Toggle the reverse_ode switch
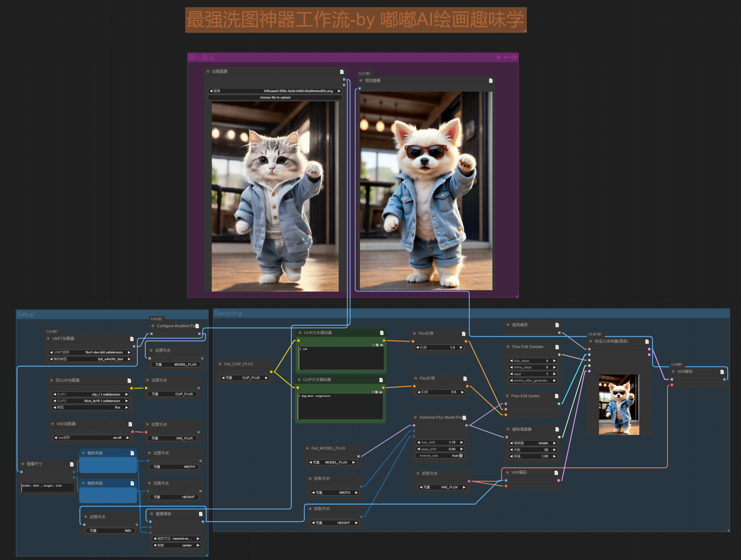Viewport: 741px width, 560px height. click(x=461, y=456)
